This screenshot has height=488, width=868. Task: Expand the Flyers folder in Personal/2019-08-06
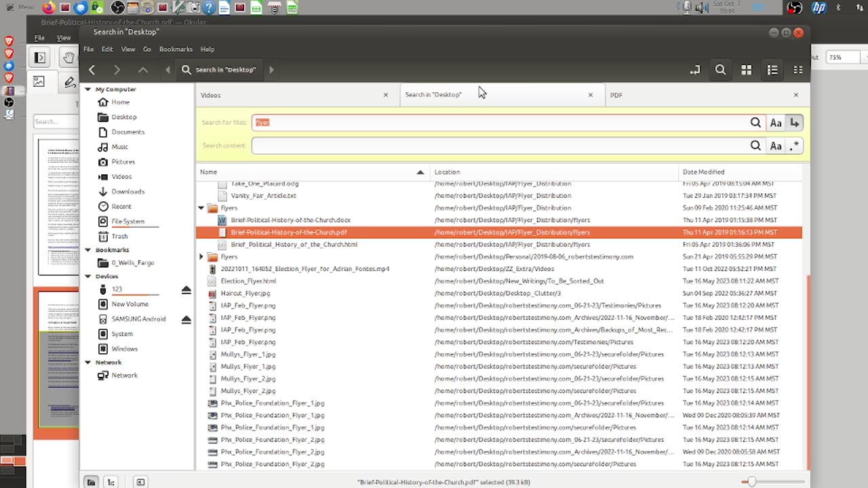[201, 257]
